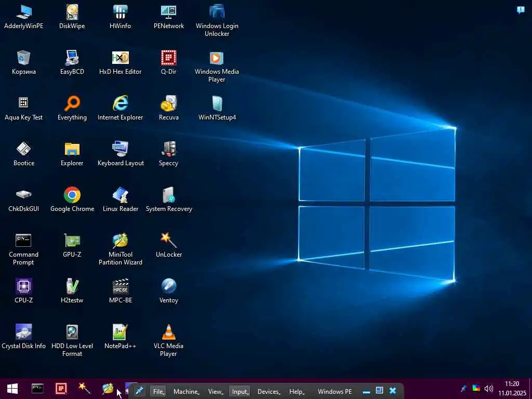Open the colorful display tray icon
Screen dimensions: 532x399
coord(476,389)
